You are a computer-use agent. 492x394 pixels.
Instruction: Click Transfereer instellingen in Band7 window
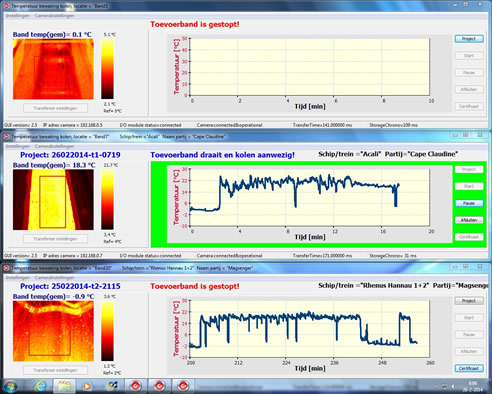(x=55, y=239)
